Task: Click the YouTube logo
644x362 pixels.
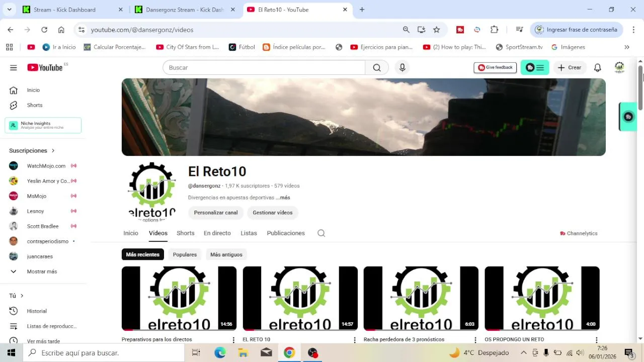Action: coord(45,67)
